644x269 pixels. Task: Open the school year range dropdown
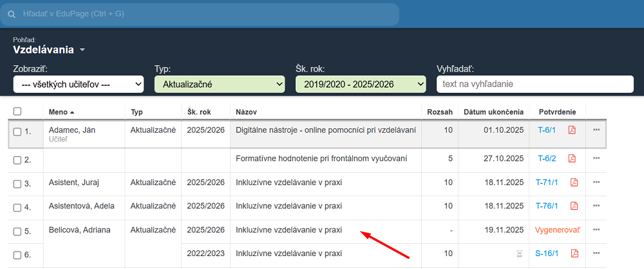pyautogui.click(x=361, y=84)
